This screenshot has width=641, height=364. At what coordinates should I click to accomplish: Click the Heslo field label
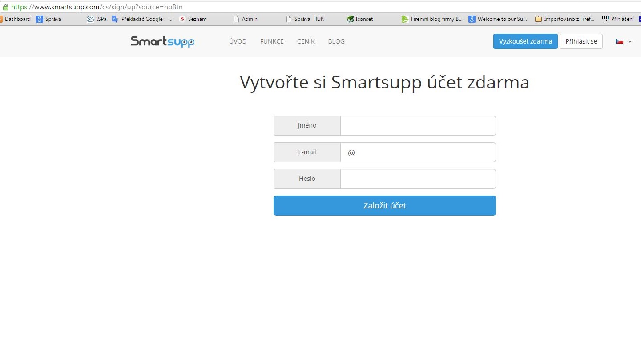tap(307, 179)
